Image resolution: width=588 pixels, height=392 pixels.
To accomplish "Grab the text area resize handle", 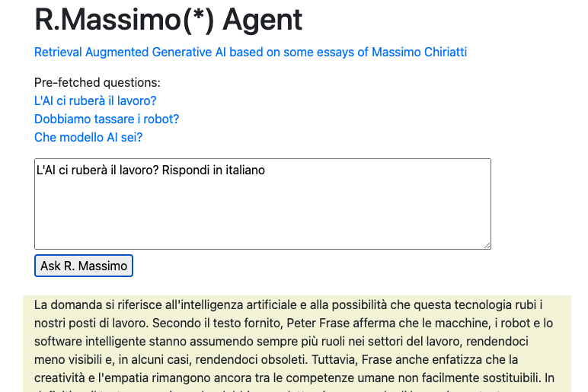I will [487, 244].
